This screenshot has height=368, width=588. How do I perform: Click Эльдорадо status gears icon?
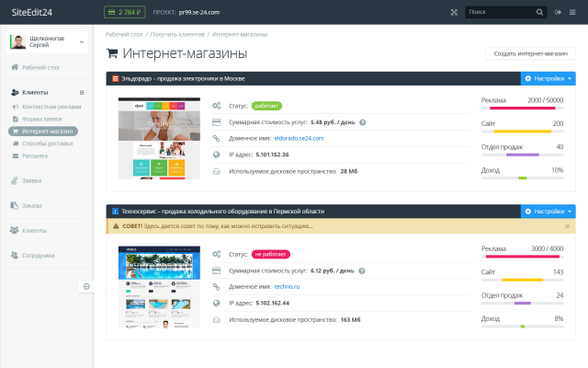coord(217,106)
